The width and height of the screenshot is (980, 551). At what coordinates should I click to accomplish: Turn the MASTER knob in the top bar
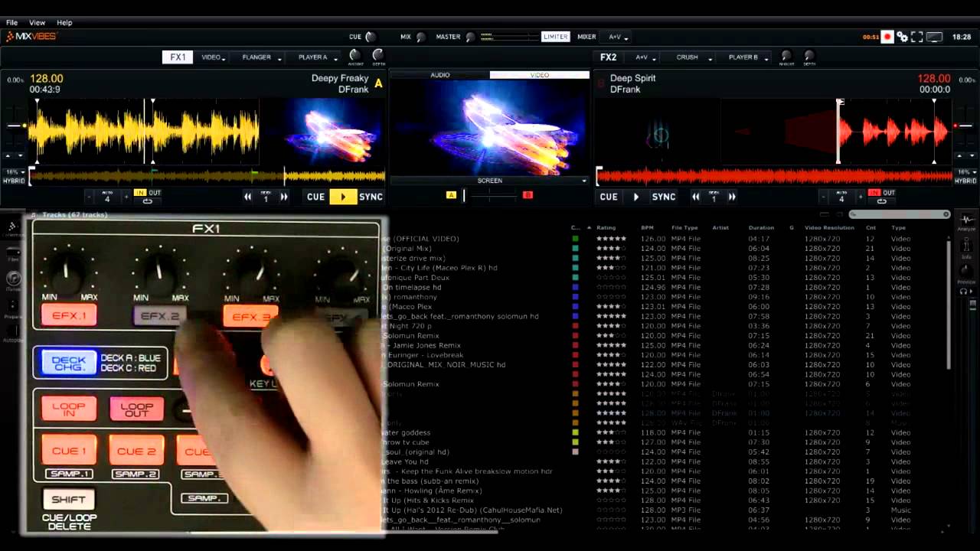point(470,37)
